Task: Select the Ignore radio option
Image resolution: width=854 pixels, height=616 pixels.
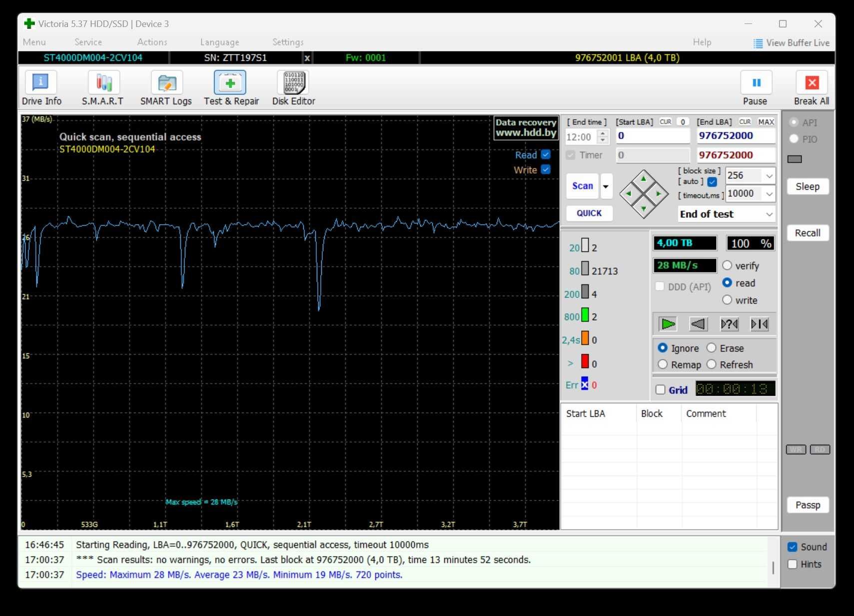Action: tap(663, 348)
